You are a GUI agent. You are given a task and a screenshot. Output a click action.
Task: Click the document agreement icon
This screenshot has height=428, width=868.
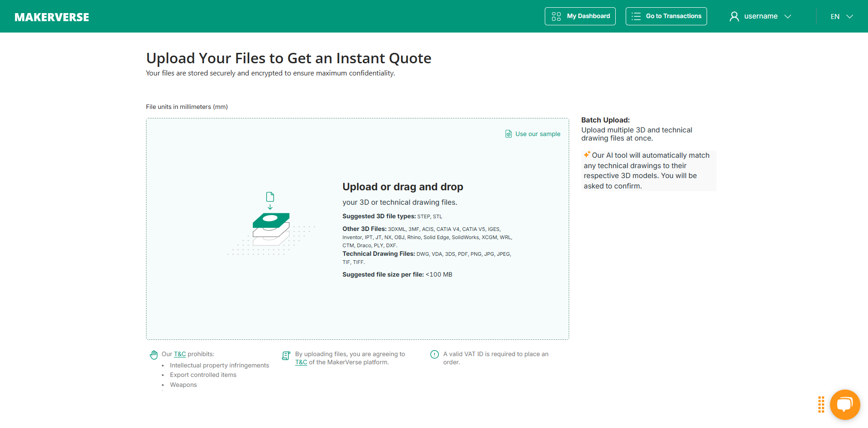pyautogui.click(x=286, y=356)
